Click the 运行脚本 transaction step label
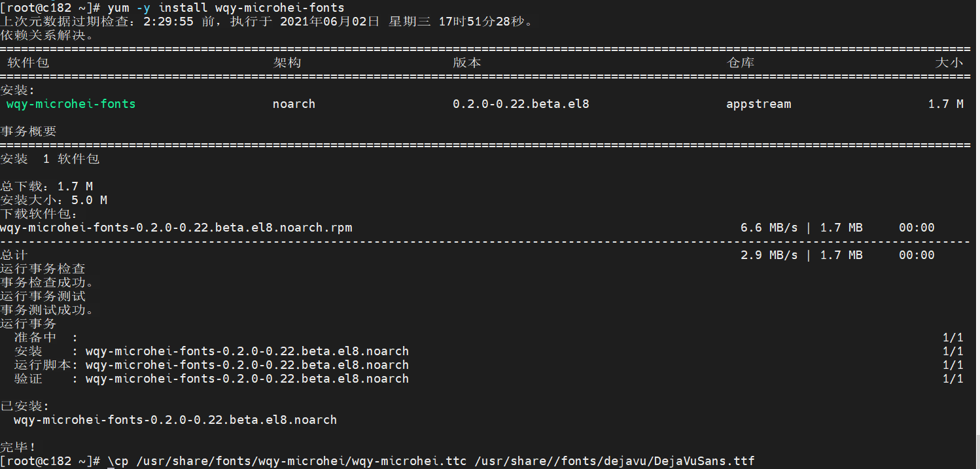 pyautogui.click(x=43, y=365)
